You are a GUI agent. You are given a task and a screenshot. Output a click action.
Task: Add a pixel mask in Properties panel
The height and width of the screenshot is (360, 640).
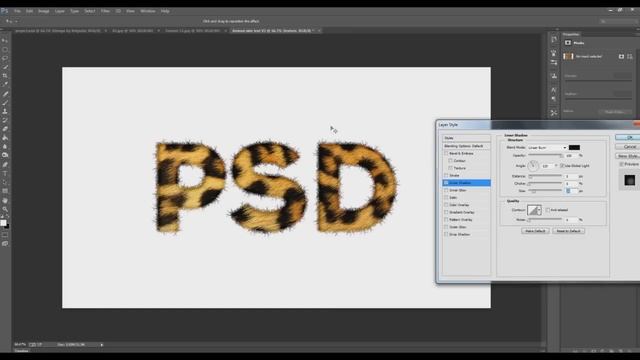(621, 56)
